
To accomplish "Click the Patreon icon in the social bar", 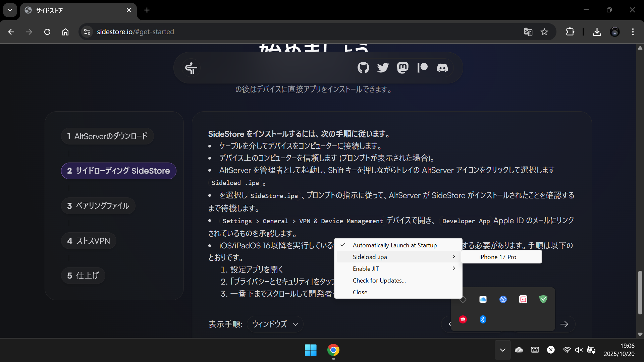I will point(422,68).
